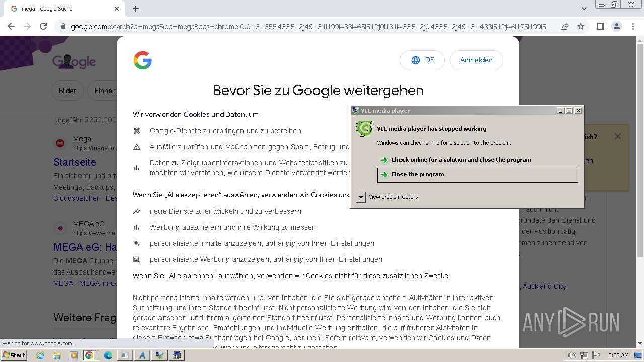
Task: Click the page vertical scrollbar down arrow
Action: [x=640, y=344]
